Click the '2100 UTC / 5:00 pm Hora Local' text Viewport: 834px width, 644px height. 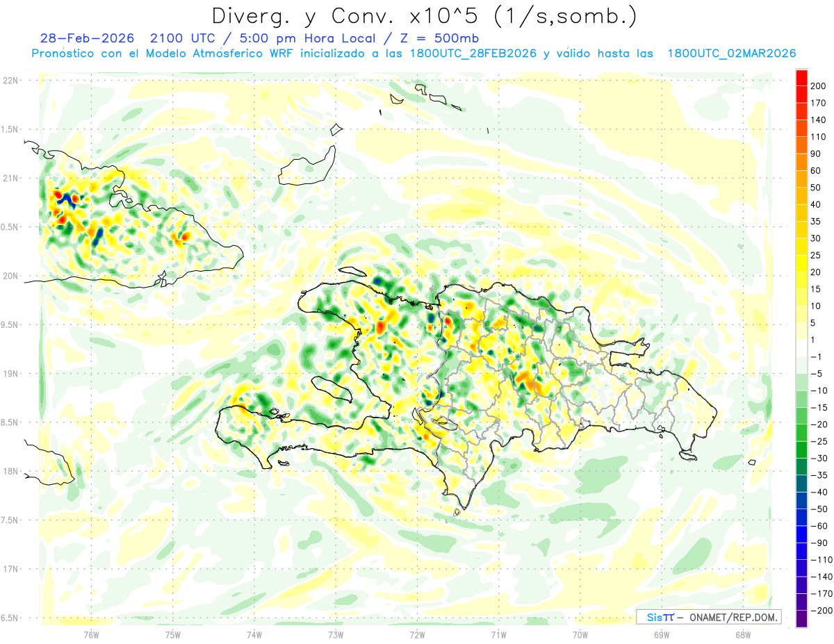click(x=263, y=39)
